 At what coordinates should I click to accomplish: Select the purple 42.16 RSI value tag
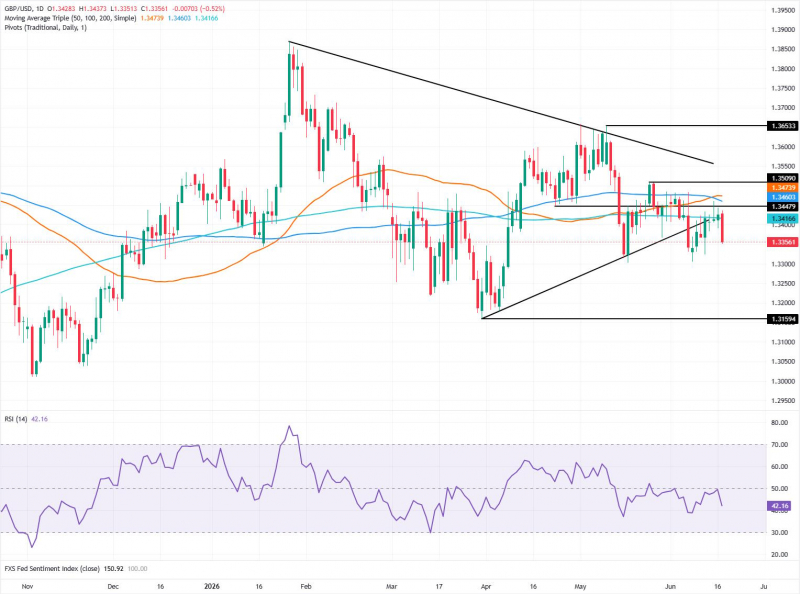click(x=781, y=506)
